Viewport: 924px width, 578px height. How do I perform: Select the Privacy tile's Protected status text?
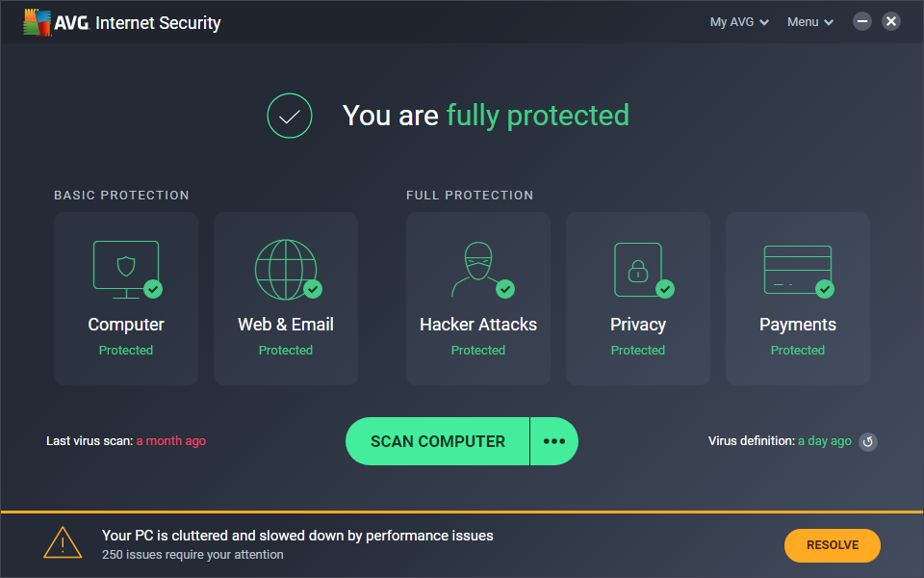(x=637, y=351)
